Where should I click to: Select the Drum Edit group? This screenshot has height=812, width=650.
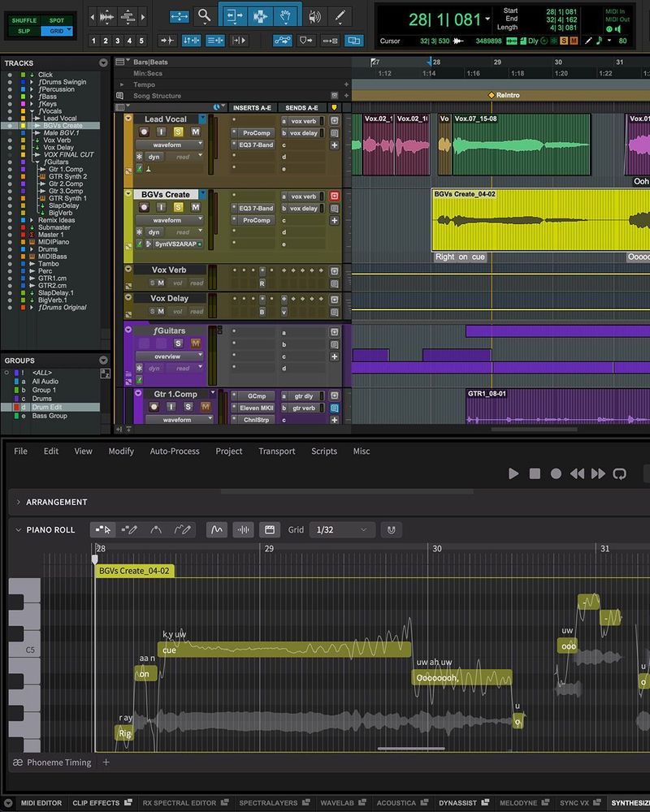pos(46,407)
